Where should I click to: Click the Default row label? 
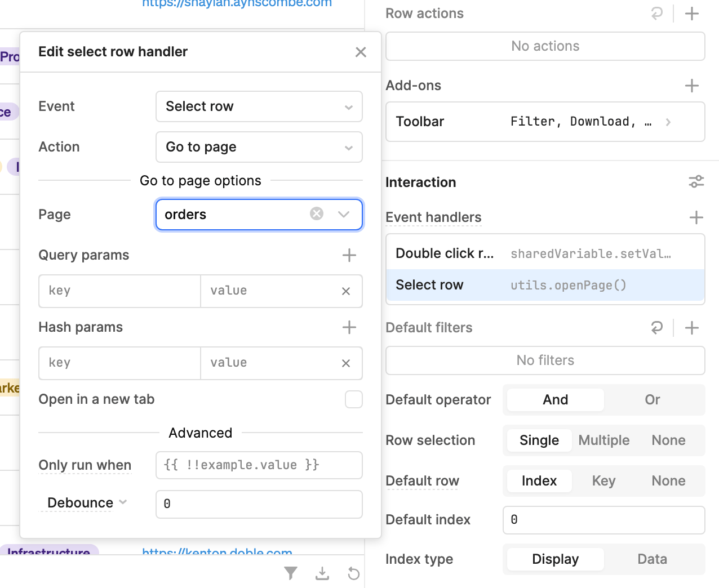point(423,481)
